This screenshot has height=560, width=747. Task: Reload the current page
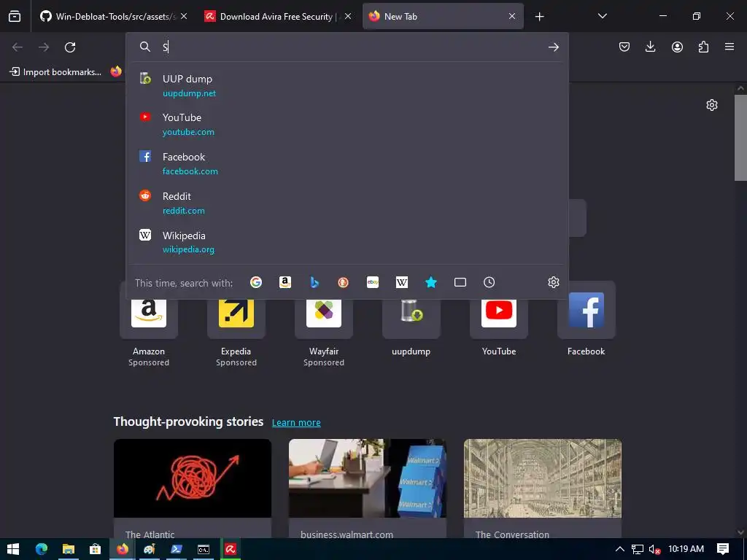click(70, 47)
